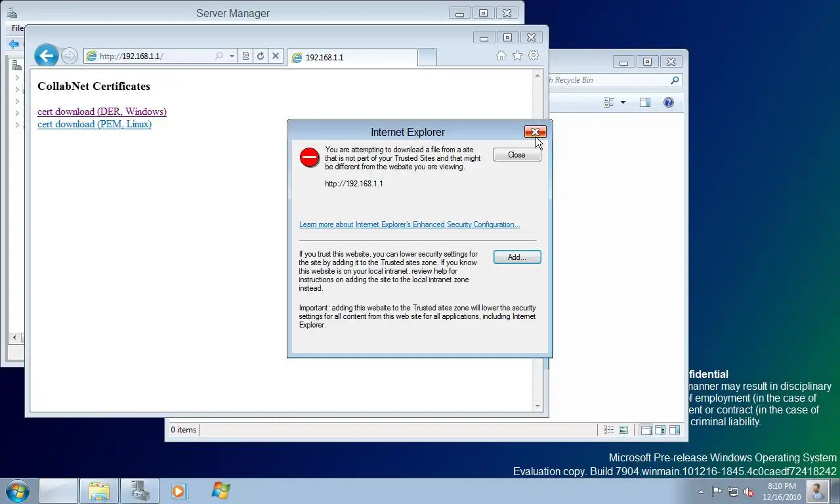Open the Favorites star icon
Screen dimensions: 840x504
pyautogui.click(x=517, y=56)
